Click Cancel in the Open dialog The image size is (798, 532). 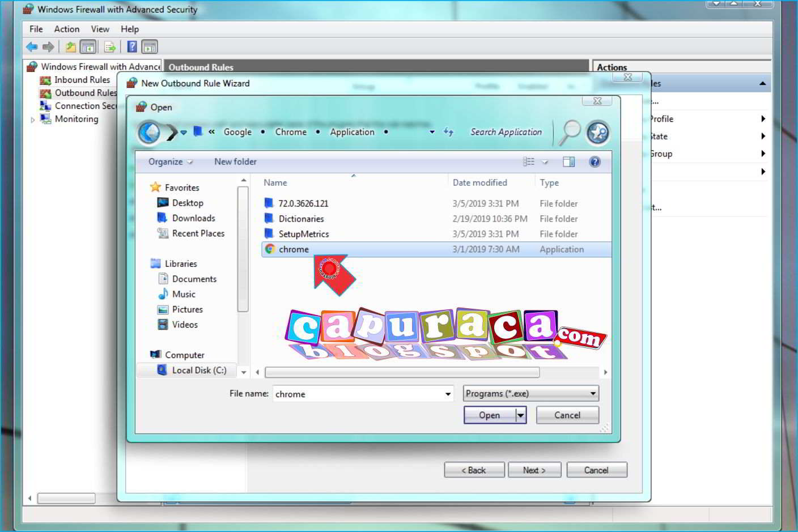[567, 415]
